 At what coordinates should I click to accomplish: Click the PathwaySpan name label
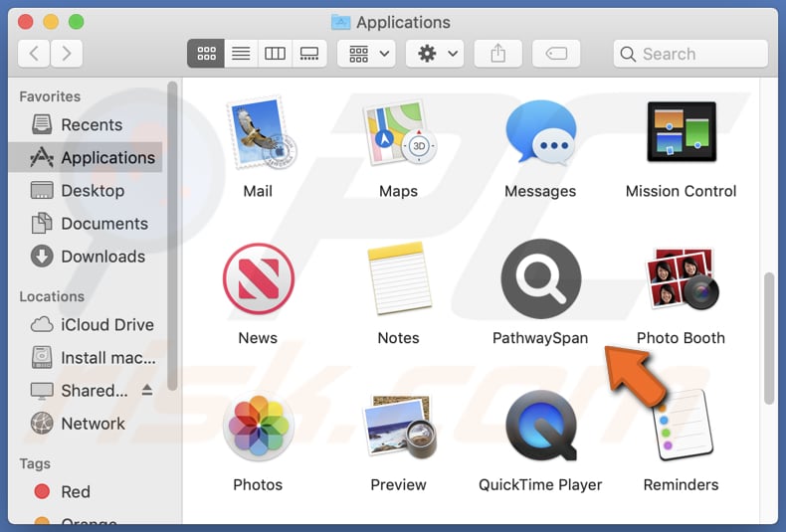pyautogui.click(x=540, y=338)
